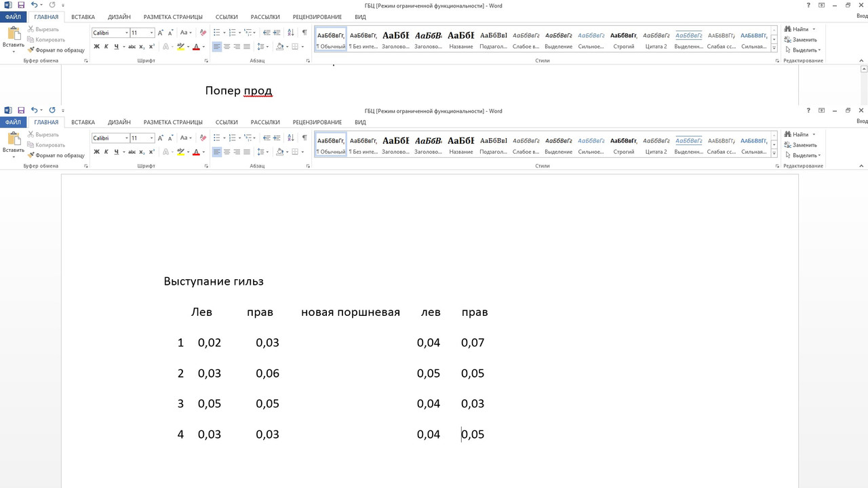Open numbered list dropdown in the Выступание гильз window

(x=240, y=138)
